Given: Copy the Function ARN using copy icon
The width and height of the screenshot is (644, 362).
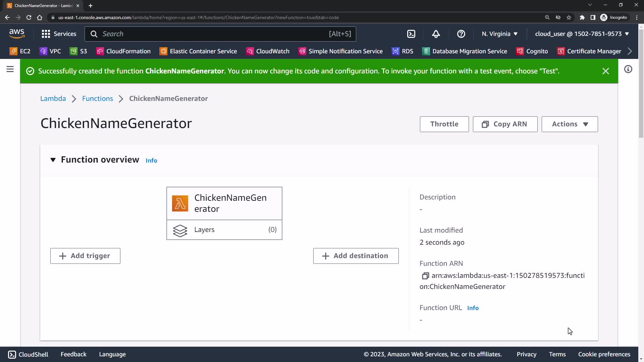Looking at the screenshot, I should point(425,276).
